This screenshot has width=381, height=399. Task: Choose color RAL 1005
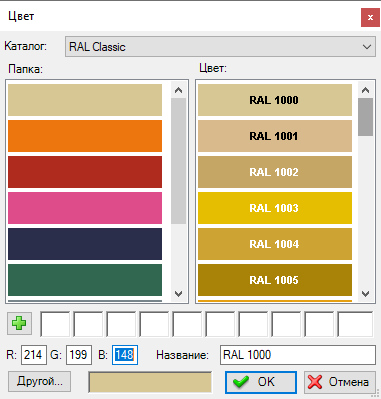click(275, 280)
